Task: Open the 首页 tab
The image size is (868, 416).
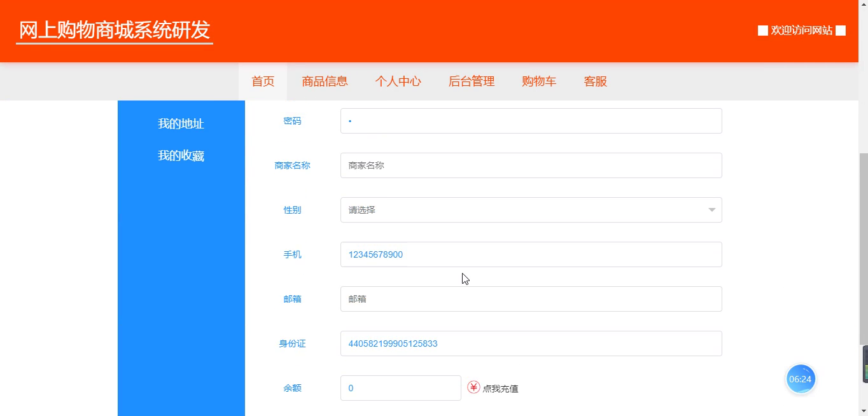Action: [x=263, y=81]
